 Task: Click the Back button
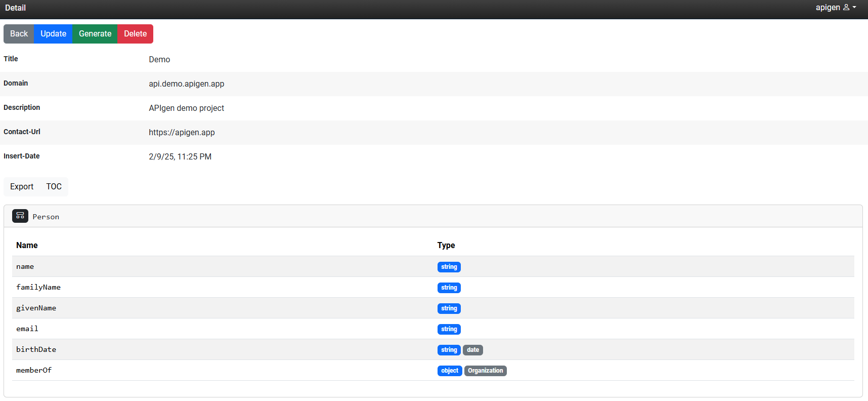tap(19, 34)
